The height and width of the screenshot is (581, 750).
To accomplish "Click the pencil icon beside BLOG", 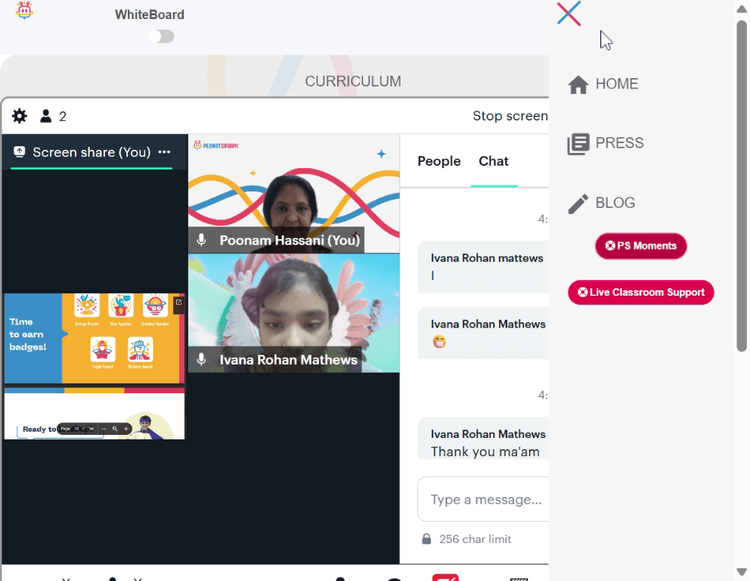I will point(578,204).
